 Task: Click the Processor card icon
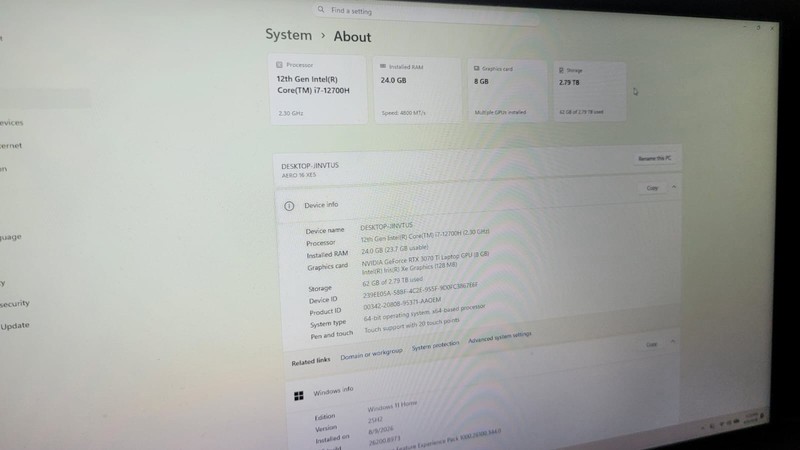pos(279,65)
